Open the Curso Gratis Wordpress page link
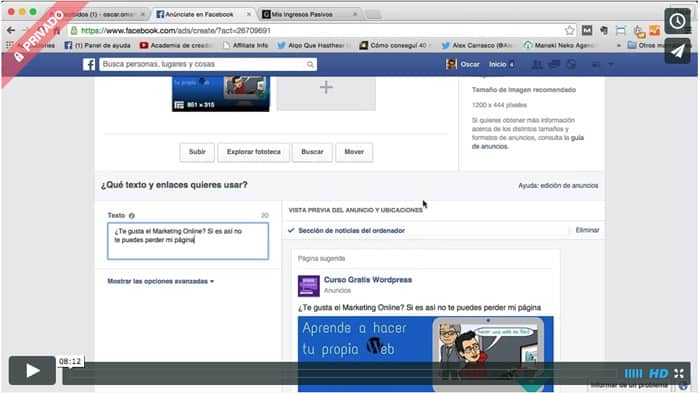Screen dimensions: 700x393 368,280
